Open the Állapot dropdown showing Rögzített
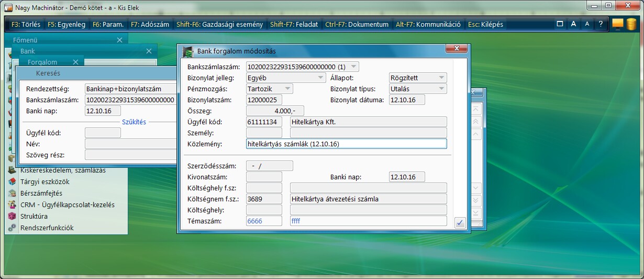This screenshot has height=279, width=644. (x=441, y=78)
